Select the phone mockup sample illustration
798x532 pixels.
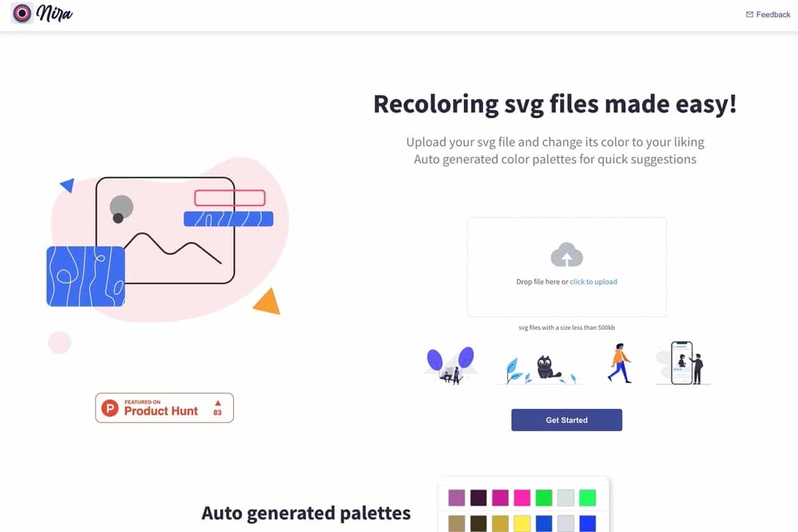[683, 363]
